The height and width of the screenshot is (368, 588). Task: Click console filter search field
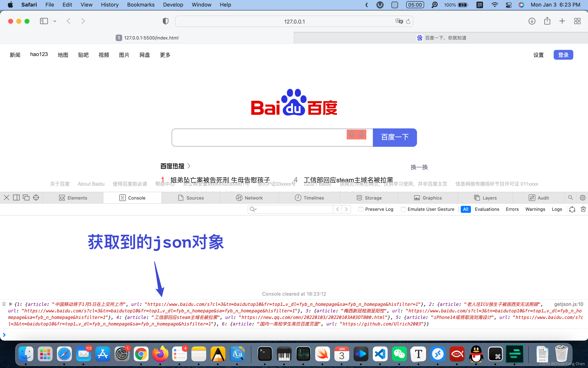click(290, 209)
